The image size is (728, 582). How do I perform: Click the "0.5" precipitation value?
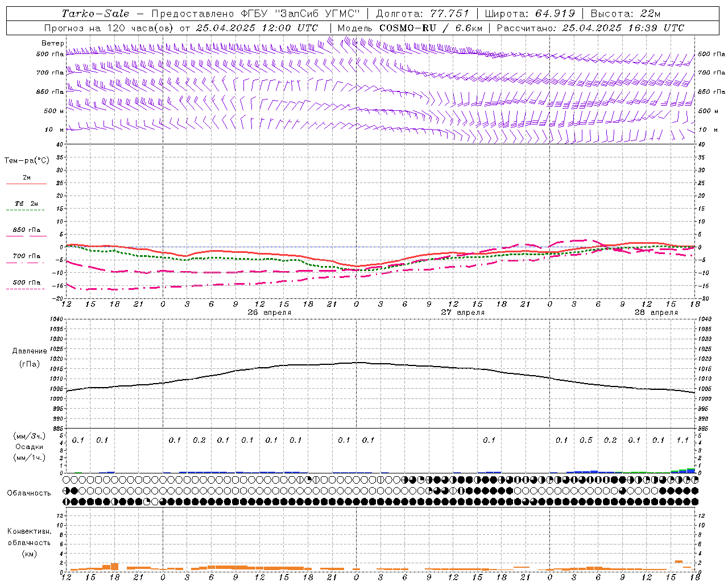[x=586, y=440]
